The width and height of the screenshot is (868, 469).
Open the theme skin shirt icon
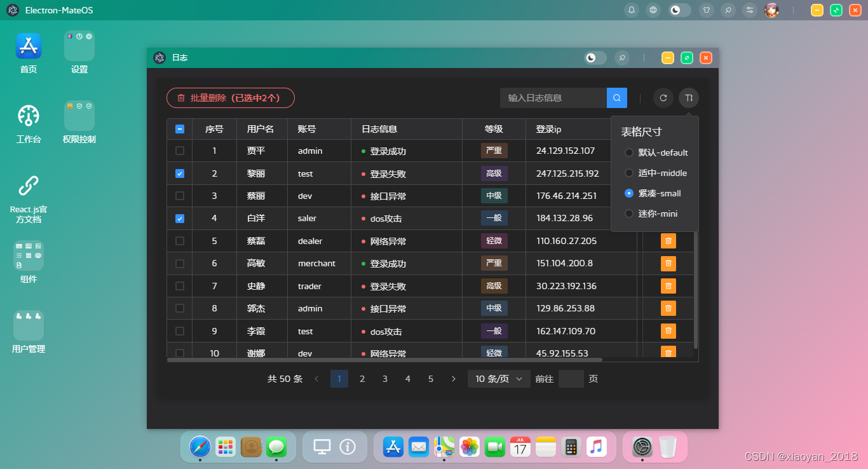point(707,10)
